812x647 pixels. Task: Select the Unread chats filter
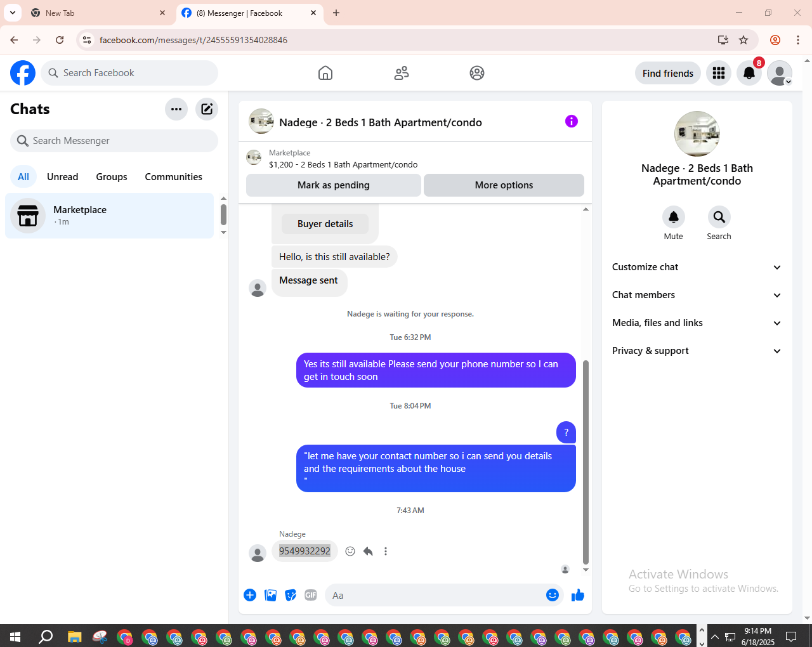pos(63,177)
